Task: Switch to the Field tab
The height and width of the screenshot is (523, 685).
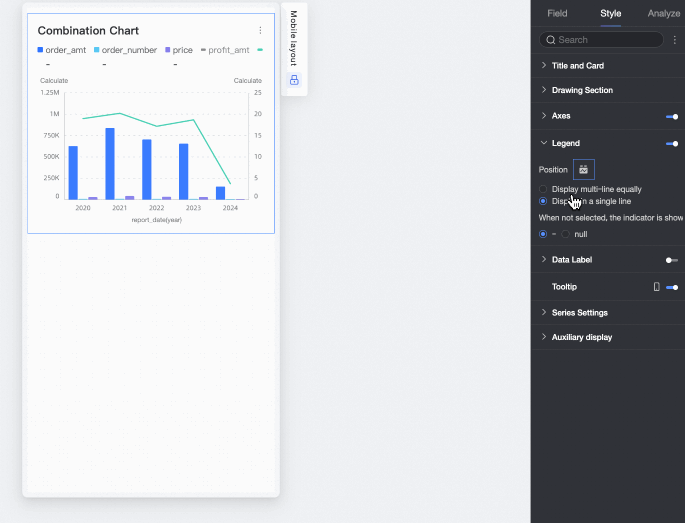Action: (x=557, y=14)
